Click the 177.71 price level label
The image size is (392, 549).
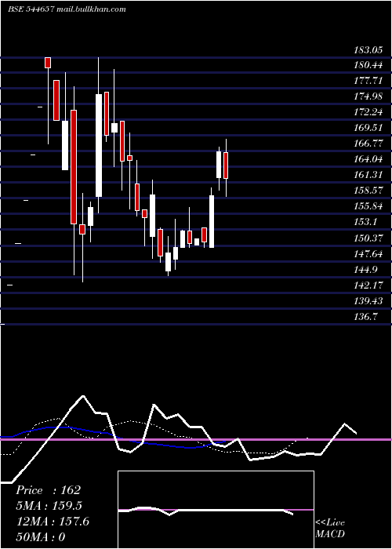click(368, 81)
